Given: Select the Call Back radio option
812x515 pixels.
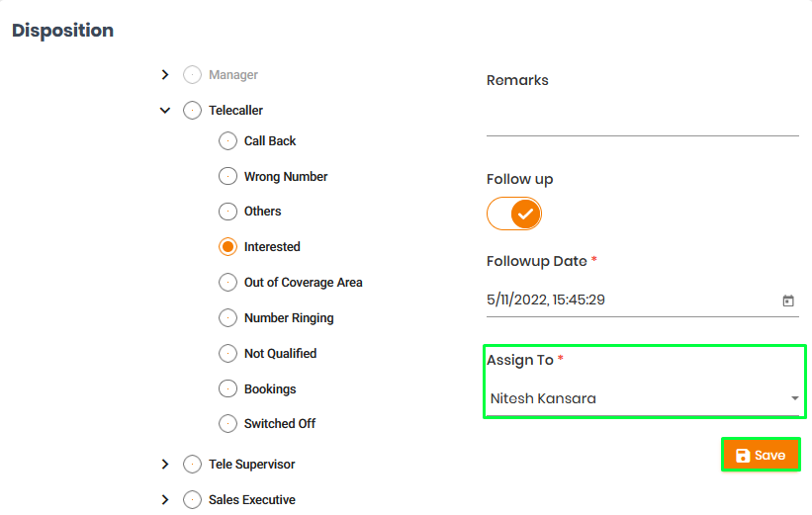Looking at the screenshot, I should (x=227, y=140).
